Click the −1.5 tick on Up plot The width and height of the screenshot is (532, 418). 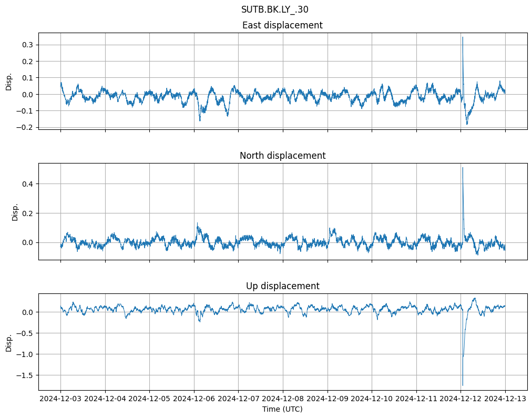25,375
